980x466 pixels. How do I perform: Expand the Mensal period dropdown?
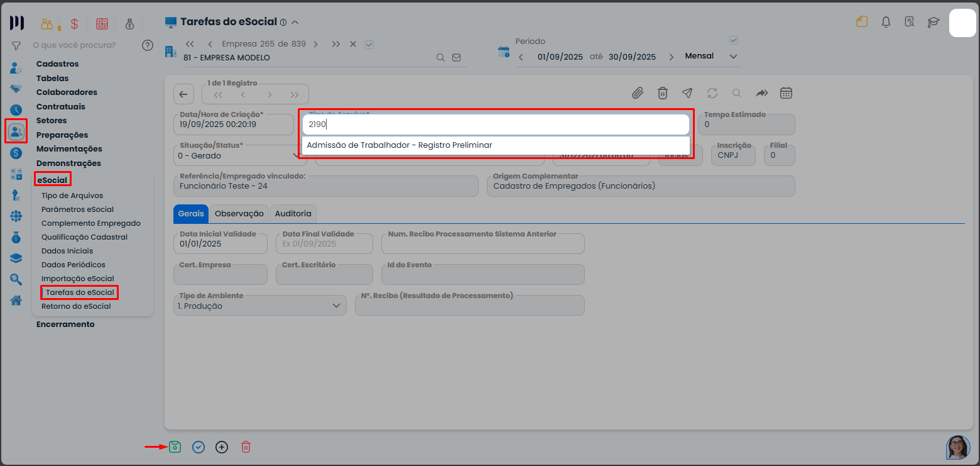pos(732,57)
